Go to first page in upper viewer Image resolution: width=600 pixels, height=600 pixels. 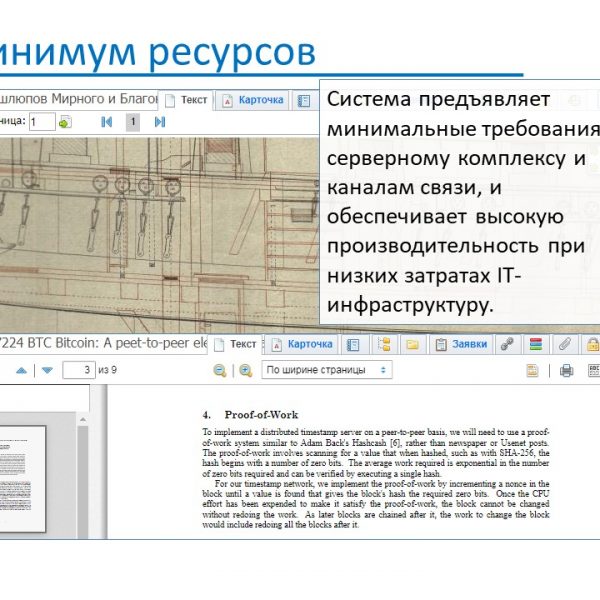106,122
